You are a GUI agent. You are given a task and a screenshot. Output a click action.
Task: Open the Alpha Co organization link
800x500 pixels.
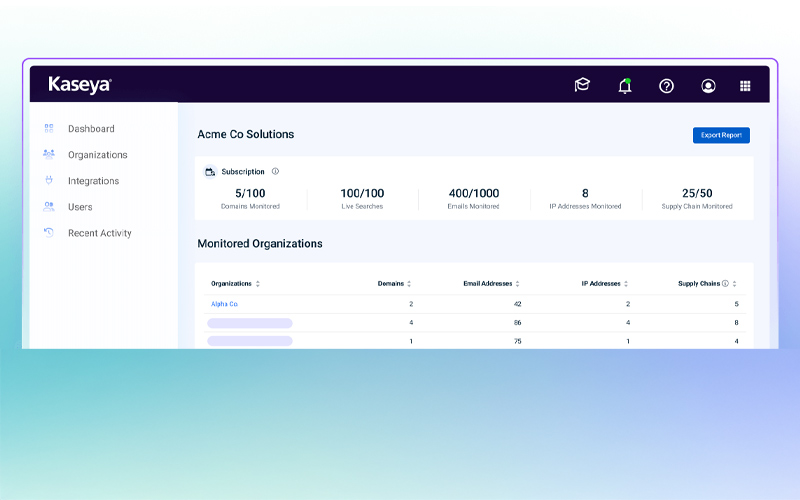[224, 304]
